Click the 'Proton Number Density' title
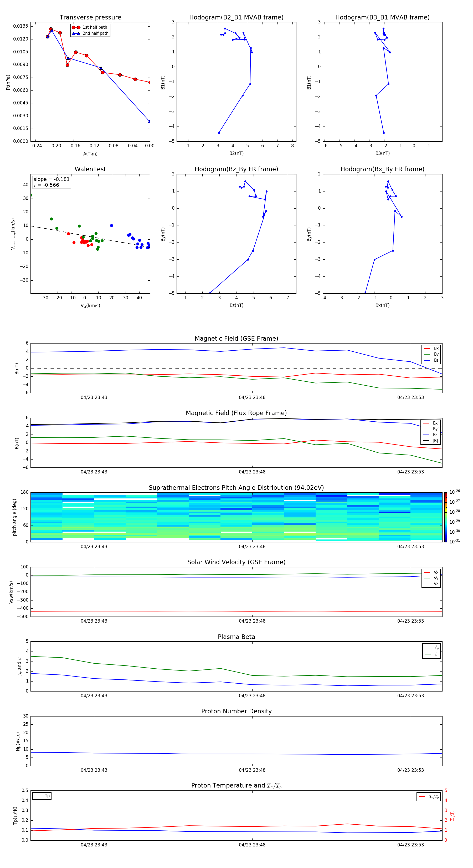This screenshot has height=868, width=473. (236, 711)
